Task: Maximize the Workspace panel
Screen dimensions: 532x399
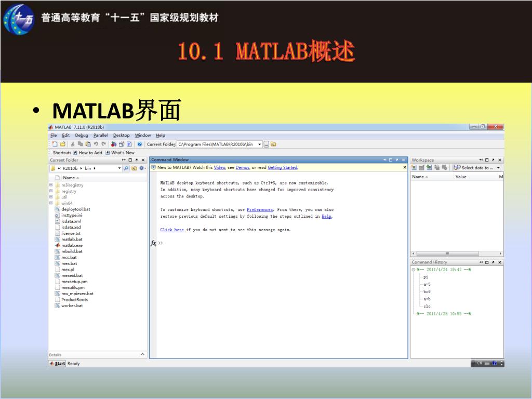Action: click(x=487, y=160)
